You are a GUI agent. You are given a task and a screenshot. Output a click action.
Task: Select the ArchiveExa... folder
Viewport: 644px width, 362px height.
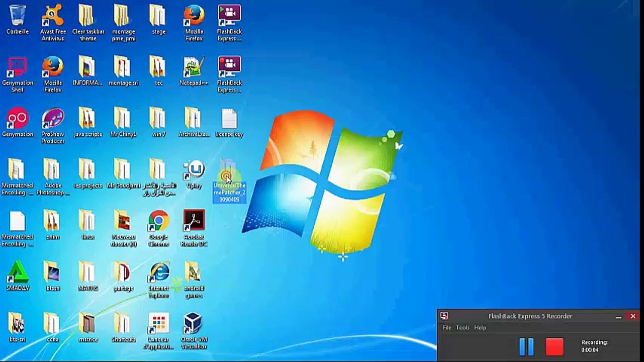[x=194, y=122]
